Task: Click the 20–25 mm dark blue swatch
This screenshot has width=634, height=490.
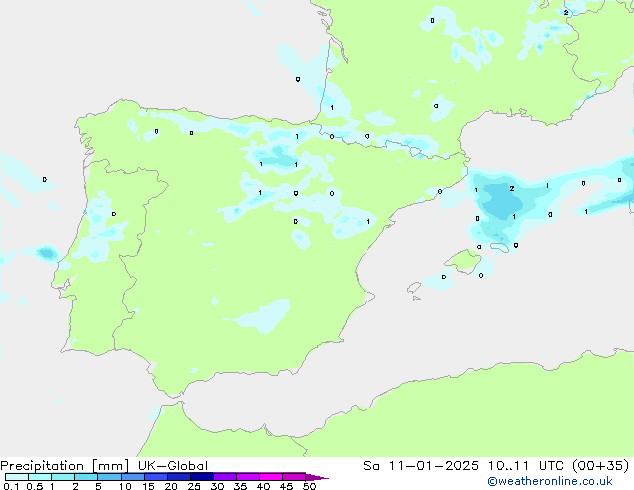Action: (x=178, y=477)
